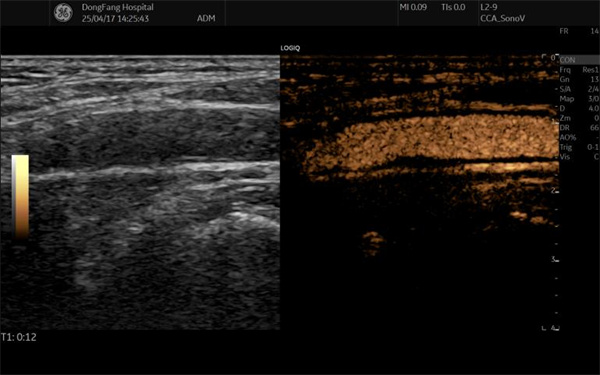Click the L2-9 probe label
Viewport: 600px width, 375px height.
coord(489,7)
